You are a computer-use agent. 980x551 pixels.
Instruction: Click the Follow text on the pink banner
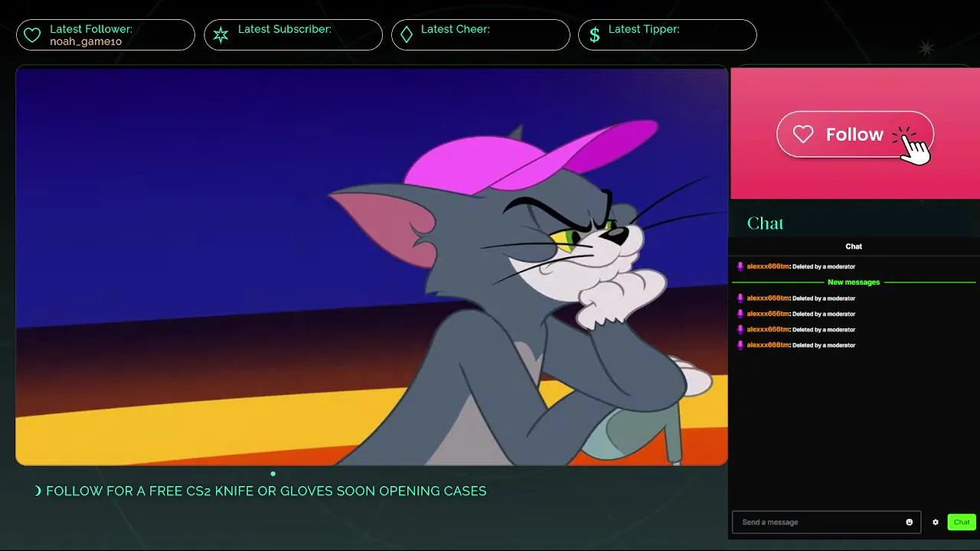click(x=854, y=135)
